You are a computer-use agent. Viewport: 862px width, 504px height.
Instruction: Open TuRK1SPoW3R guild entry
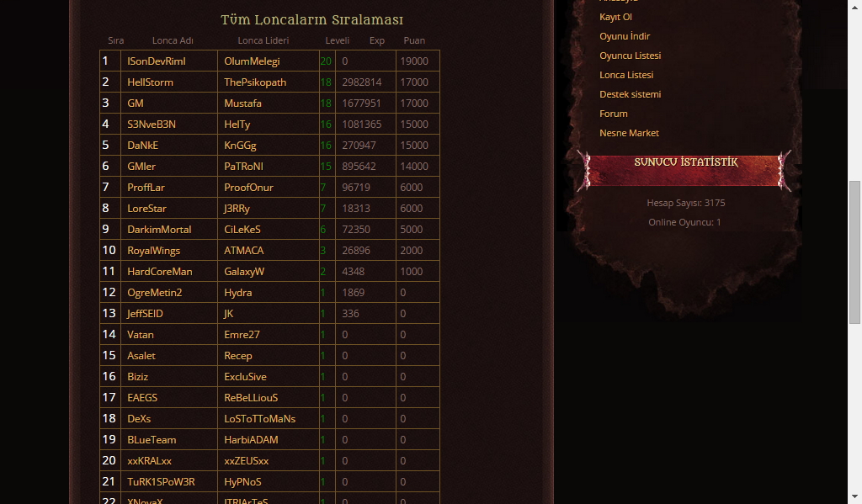161,482
